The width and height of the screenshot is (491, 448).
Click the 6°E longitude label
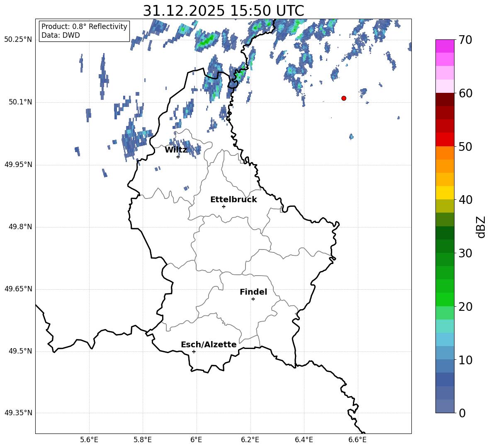196,440
